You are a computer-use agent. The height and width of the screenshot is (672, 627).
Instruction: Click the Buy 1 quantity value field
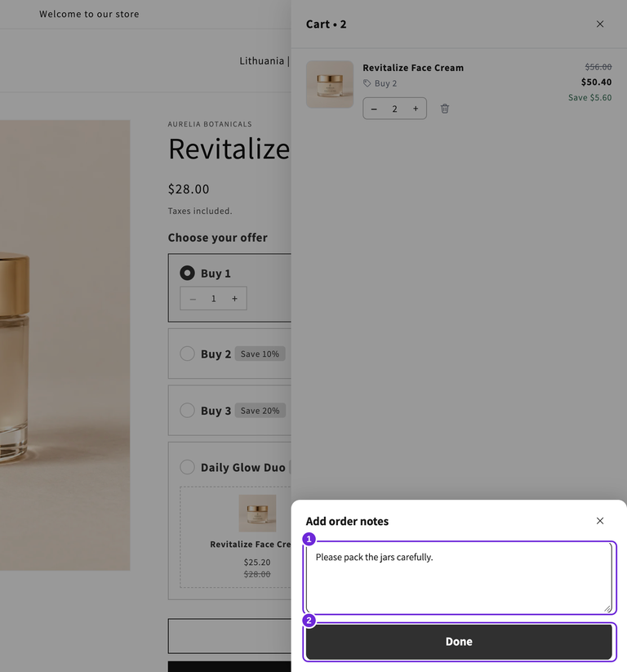click(x=213, y=299)
